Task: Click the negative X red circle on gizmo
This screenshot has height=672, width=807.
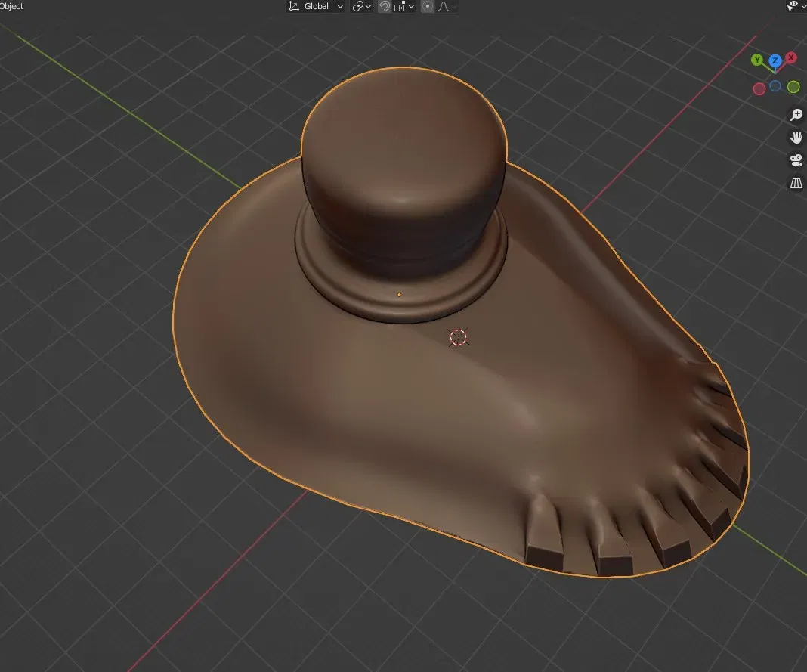Action: point(759,89)
